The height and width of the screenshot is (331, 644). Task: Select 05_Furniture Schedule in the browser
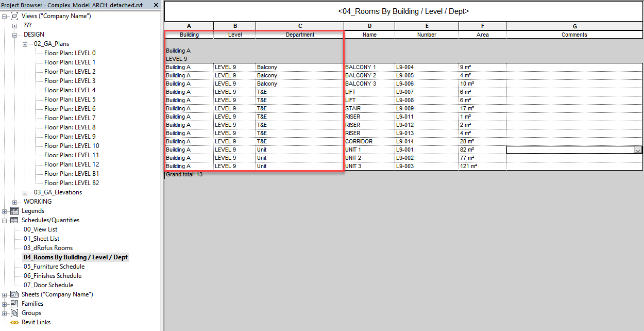tap(54, 267)
